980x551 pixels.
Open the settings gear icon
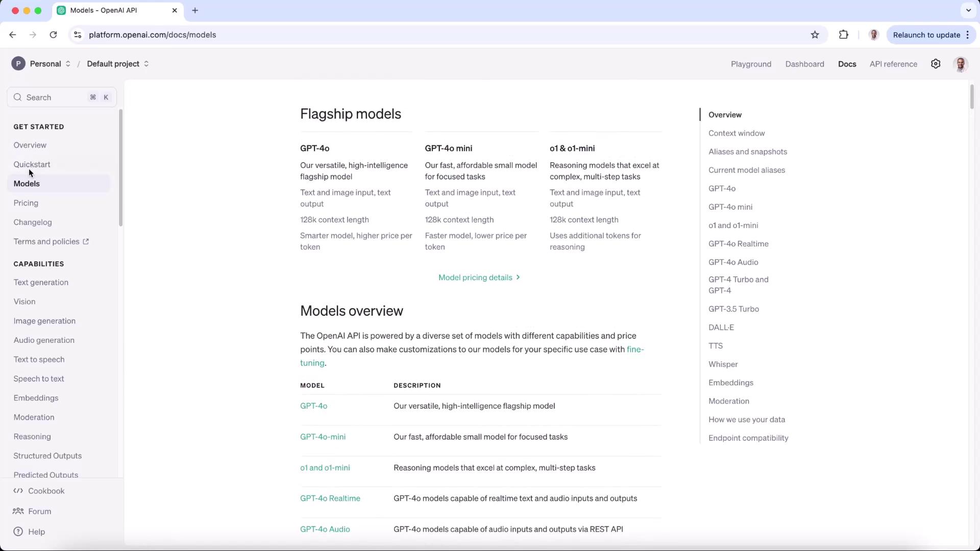[936, 64]
